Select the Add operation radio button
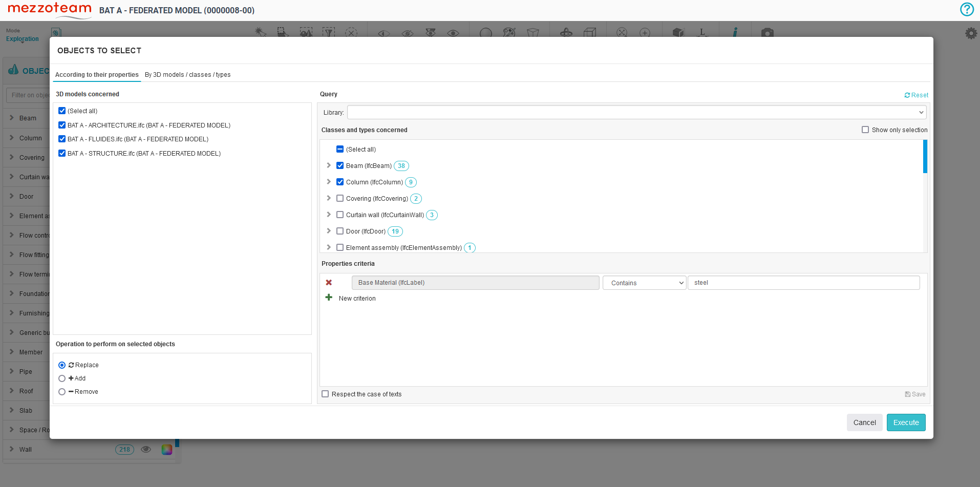The image size is (980, 487). coord(62,378)
